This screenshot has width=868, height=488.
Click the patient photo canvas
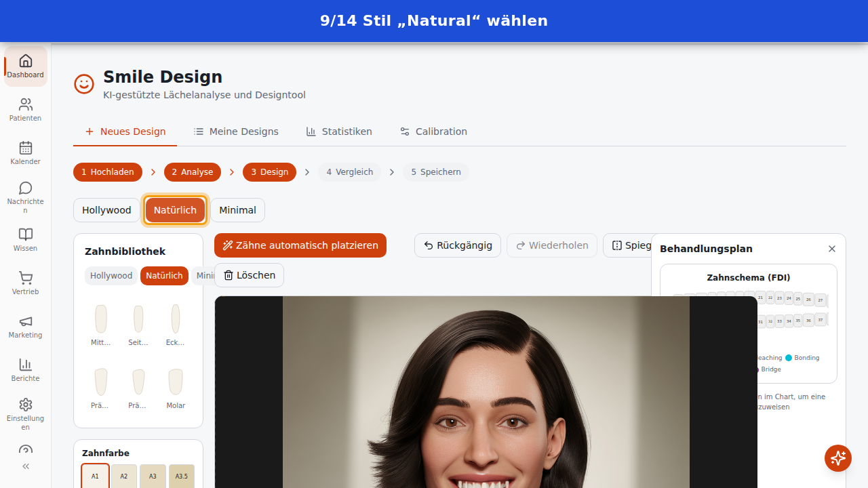(x=486, y=392)
